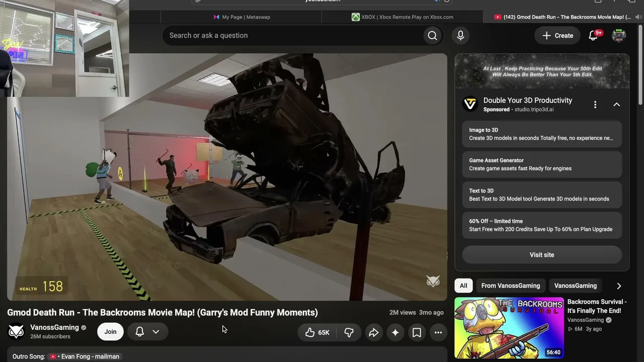Click the studio.tripo3d.ai sponsor URL

[534, 110]
